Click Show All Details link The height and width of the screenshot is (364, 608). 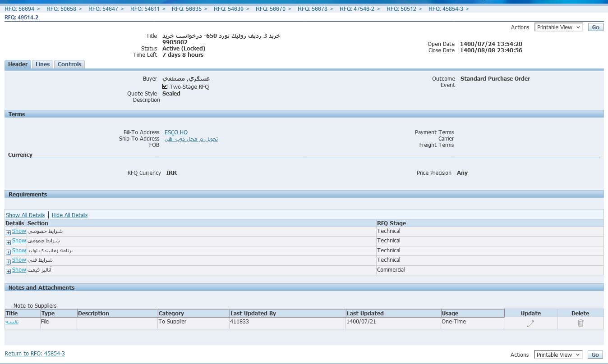click(x=25, y=215)
